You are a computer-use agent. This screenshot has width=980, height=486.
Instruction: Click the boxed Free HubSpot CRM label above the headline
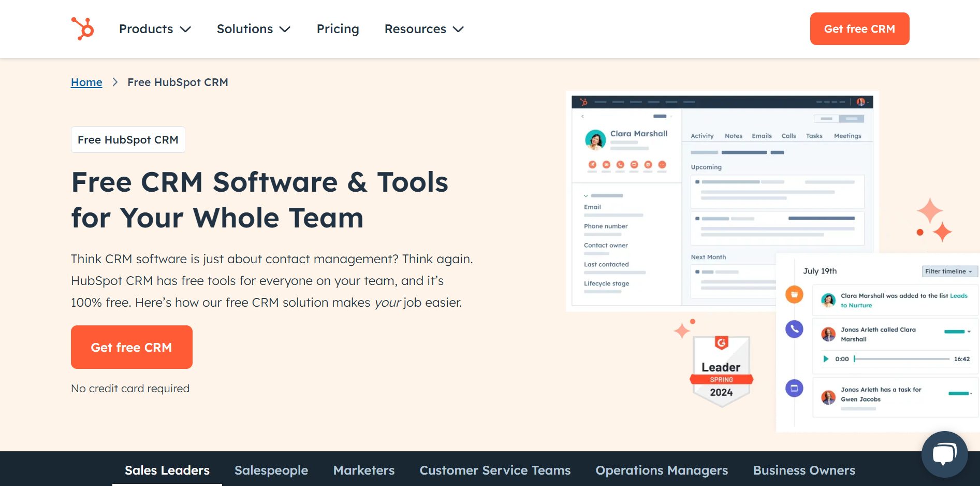click(x=128, y=140)
